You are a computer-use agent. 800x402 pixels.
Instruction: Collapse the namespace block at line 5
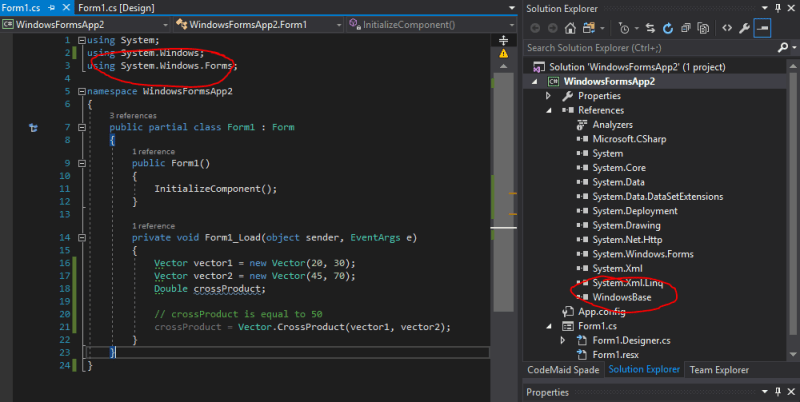(x=82, y=91)
